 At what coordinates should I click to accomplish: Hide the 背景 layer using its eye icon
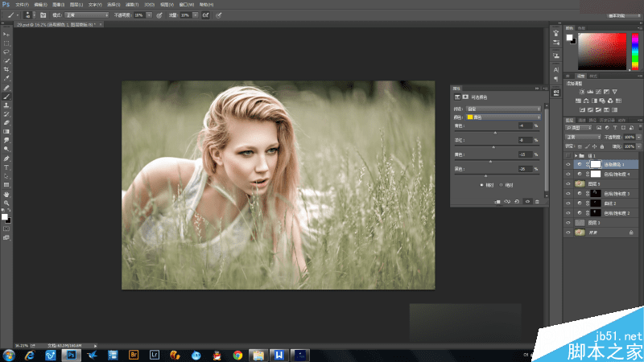(x=568, y=232)
